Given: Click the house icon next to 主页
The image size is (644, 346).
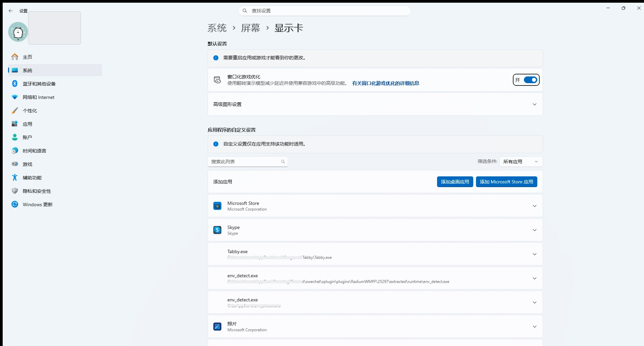Looking at the screenshot, I should (15, 57).
